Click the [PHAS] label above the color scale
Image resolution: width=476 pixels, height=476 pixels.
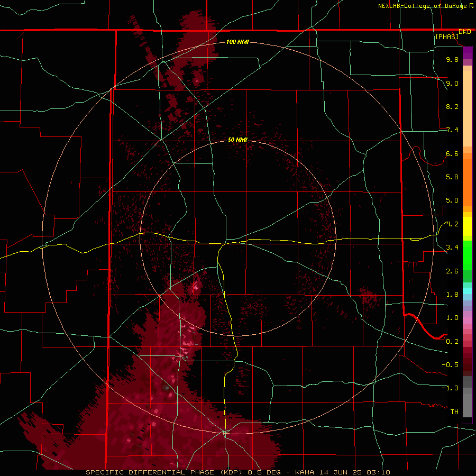447,36
